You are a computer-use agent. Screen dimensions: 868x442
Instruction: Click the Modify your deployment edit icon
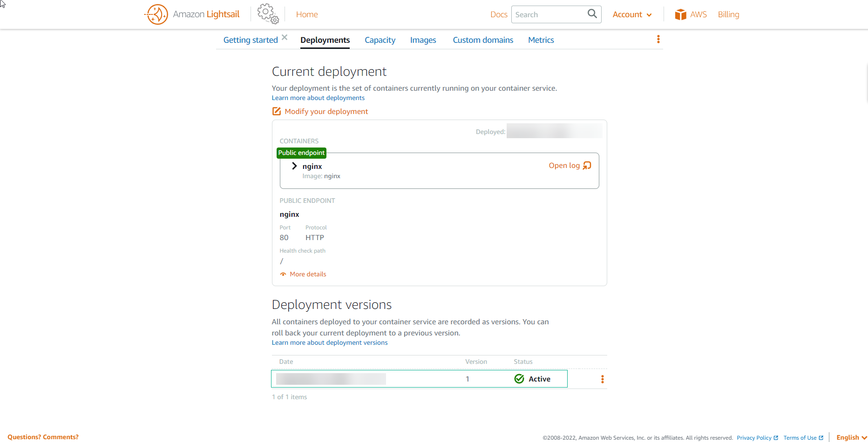(277, 111)
